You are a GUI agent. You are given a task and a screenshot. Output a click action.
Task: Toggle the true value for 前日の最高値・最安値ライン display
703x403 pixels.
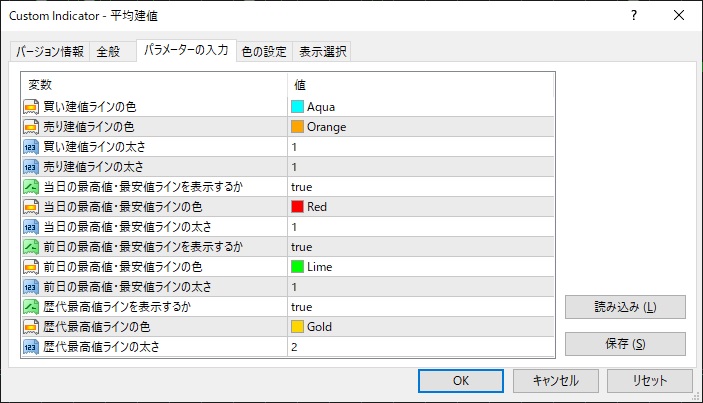302,247
